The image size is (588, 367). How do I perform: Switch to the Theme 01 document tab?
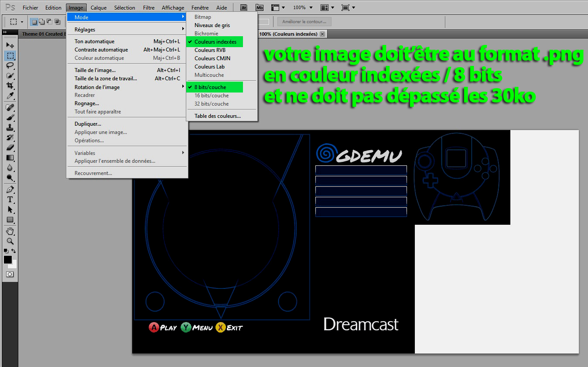43,34
